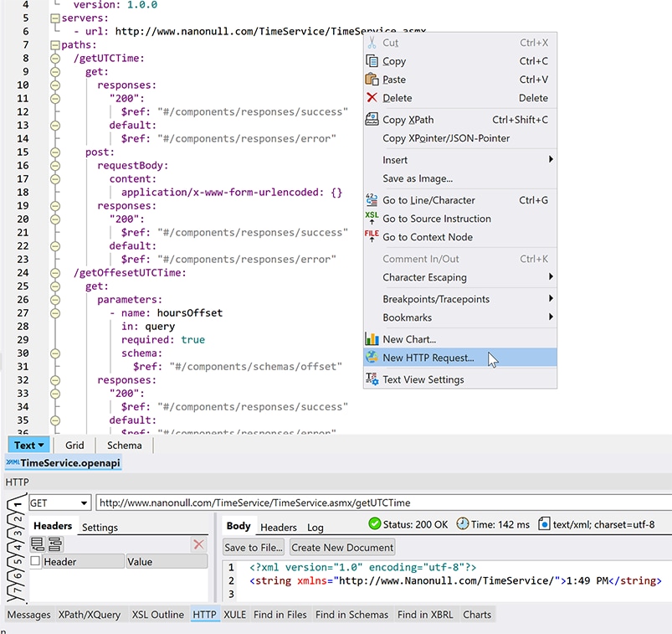This screenshot has width=672, height=634.
Task: Select HTTP request tab number 2
Action: coord(17,518)
